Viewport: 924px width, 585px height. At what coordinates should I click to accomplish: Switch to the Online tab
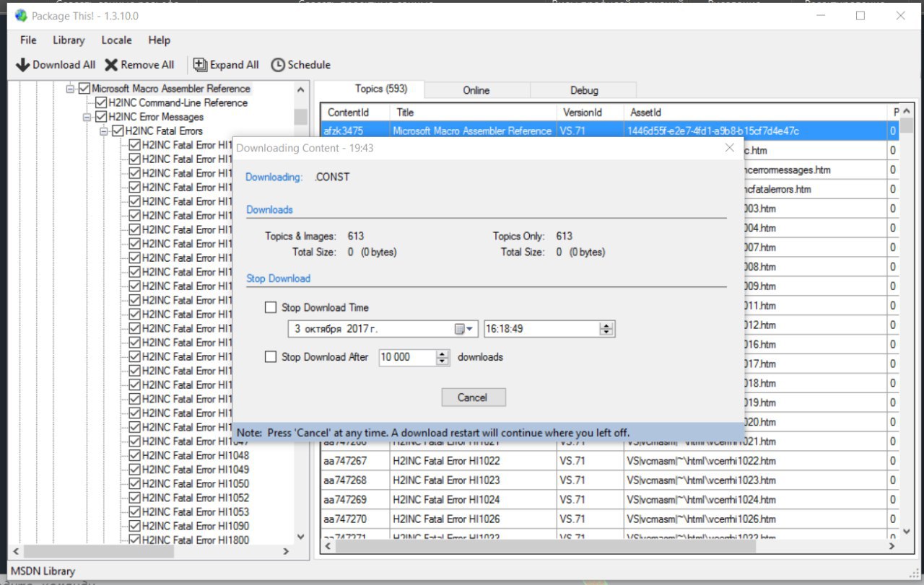(x=476, y=90)
